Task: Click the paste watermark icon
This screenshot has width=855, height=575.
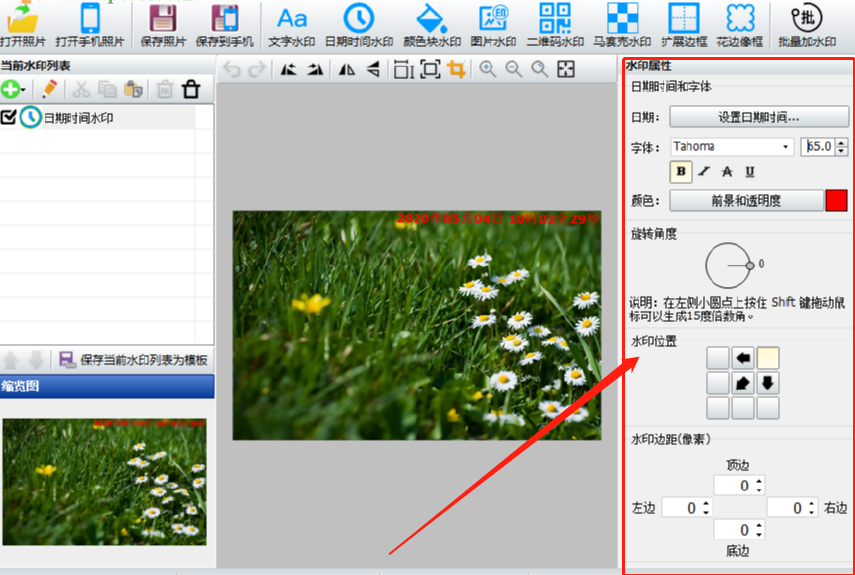Action: (x=133, y=89)
